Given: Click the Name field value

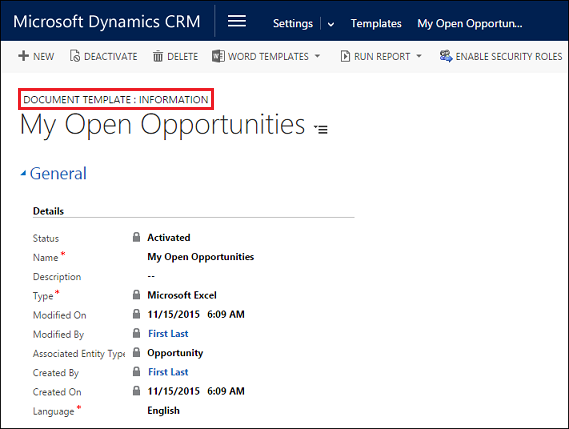Looking at the screenshot, I should click(x=200, y=257).
